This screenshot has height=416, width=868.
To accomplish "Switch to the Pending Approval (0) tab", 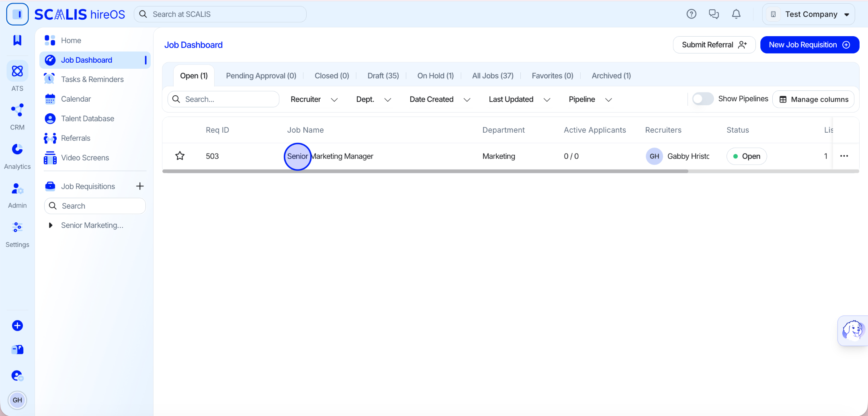I will tap(261, 76).
